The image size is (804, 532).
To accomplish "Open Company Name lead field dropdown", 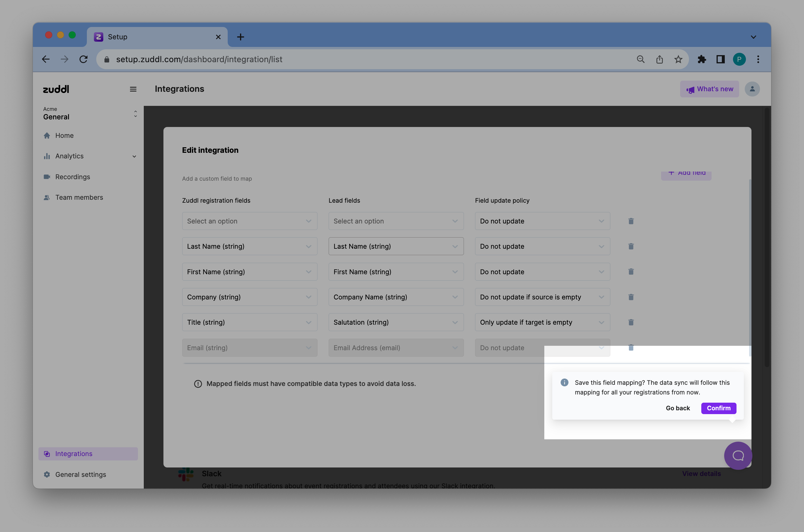I will [396, 297].
